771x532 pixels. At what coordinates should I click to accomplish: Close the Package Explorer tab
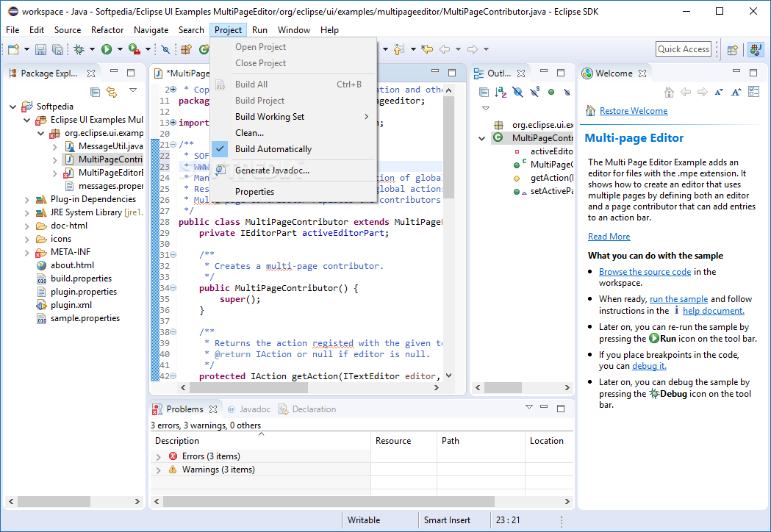(91, 73)
